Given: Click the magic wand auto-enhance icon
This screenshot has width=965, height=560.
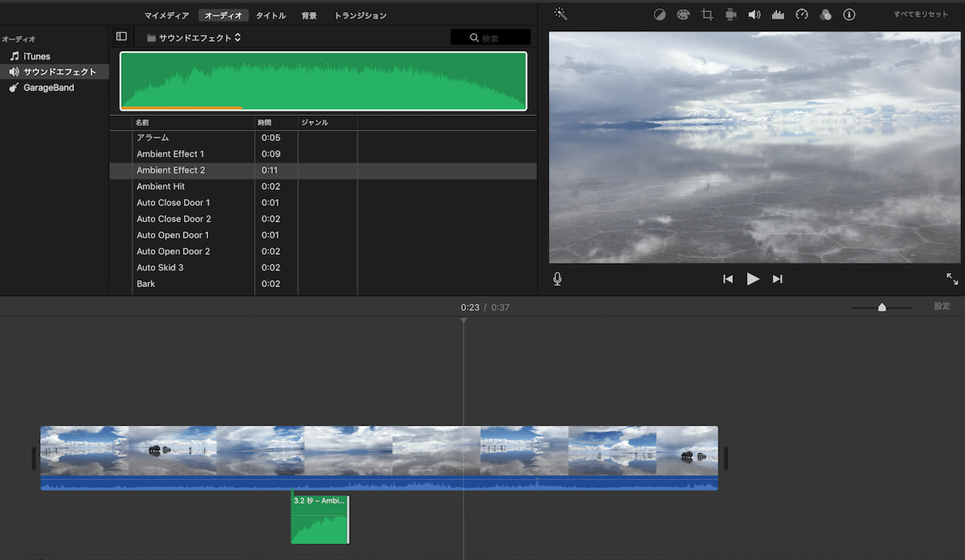Looking at the screenshot, I should tap(560, 14).
